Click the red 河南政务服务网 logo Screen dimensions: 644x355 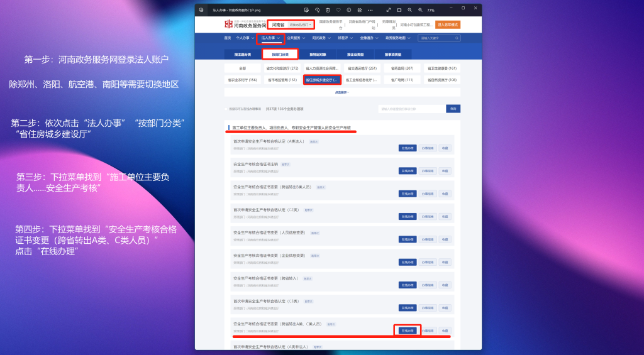click(228, 25)
